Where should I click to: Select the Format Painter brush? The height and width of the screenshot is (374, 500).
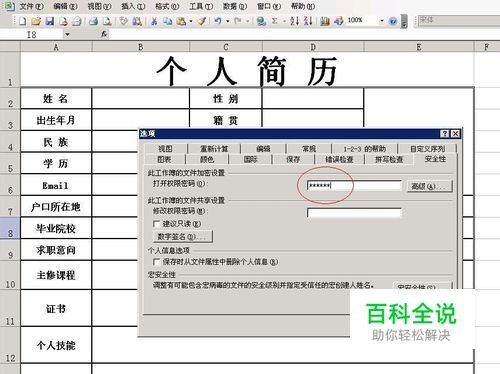point(202,21)
